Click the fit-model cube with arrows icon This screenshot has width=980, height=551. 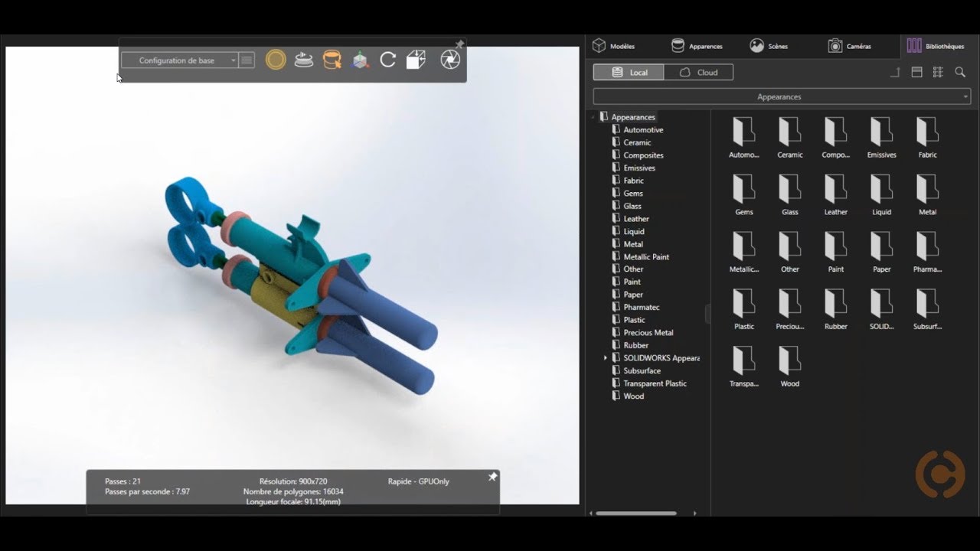416,60
